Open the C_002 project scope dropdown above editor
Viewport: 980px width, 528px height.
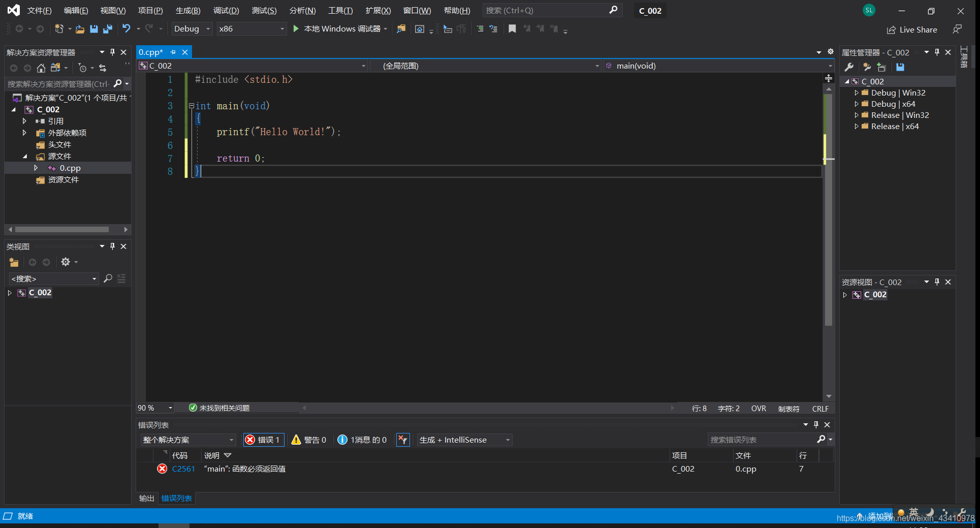pyautogui.click(x=252, y=66)
